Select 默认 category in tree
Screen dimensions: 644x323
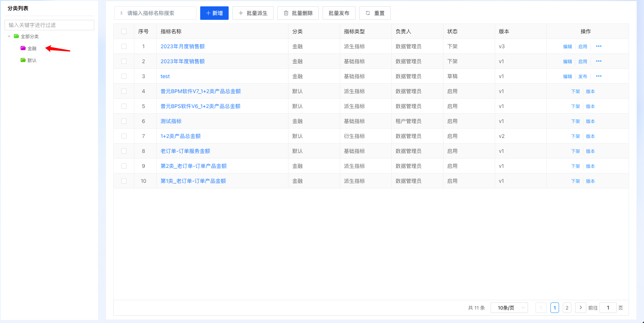tap(32, 60)
